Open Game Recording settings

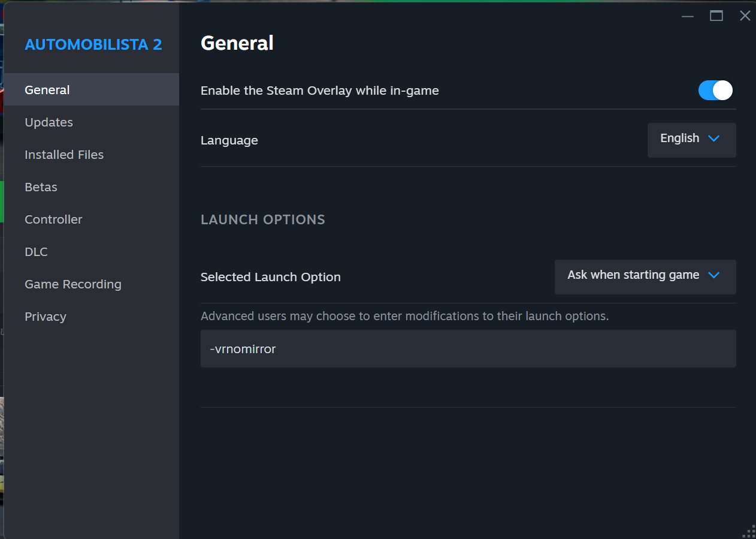pyautogui.click(x=73, y=284)
